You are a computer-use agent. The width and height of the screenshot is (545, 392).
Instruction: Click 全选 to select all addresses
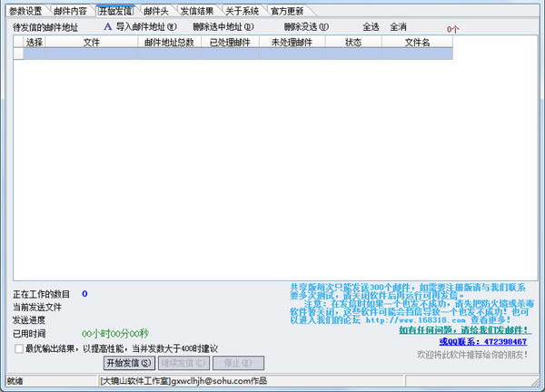(371, 26)
